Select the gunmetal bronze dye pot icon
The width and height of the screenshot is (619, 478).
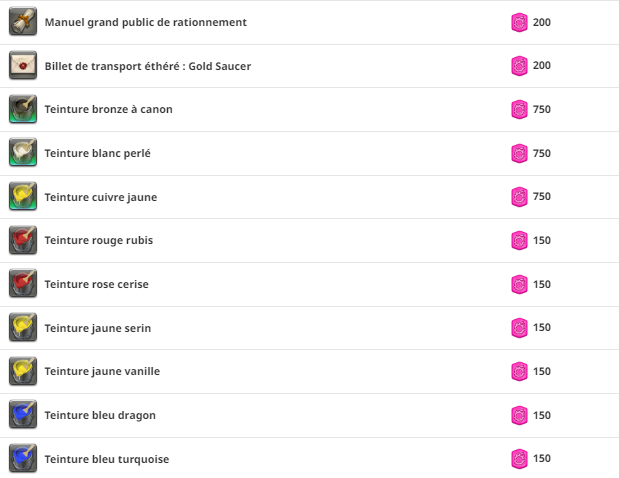click(x=23, y=109)
